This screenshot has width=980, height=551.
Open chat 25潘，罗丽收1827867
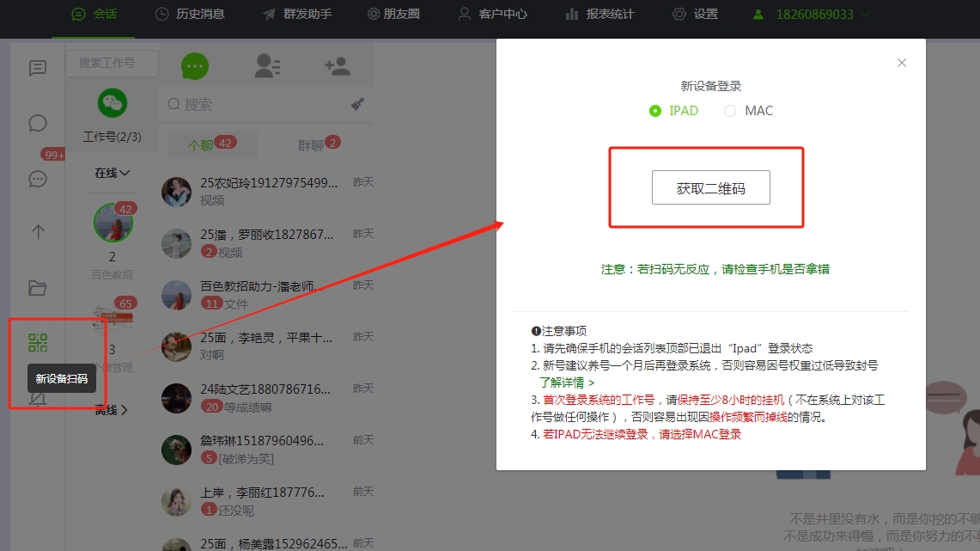point(267,242)
